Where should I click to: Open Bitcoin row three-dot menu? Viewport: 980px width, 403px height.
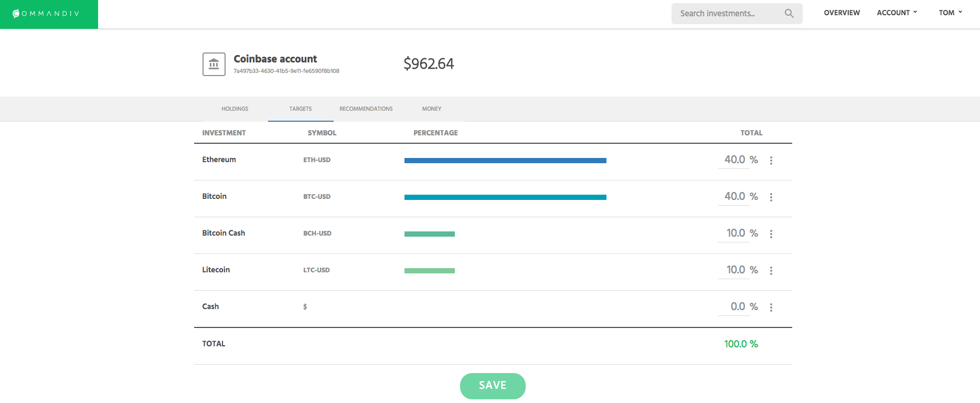coord(771,197)
